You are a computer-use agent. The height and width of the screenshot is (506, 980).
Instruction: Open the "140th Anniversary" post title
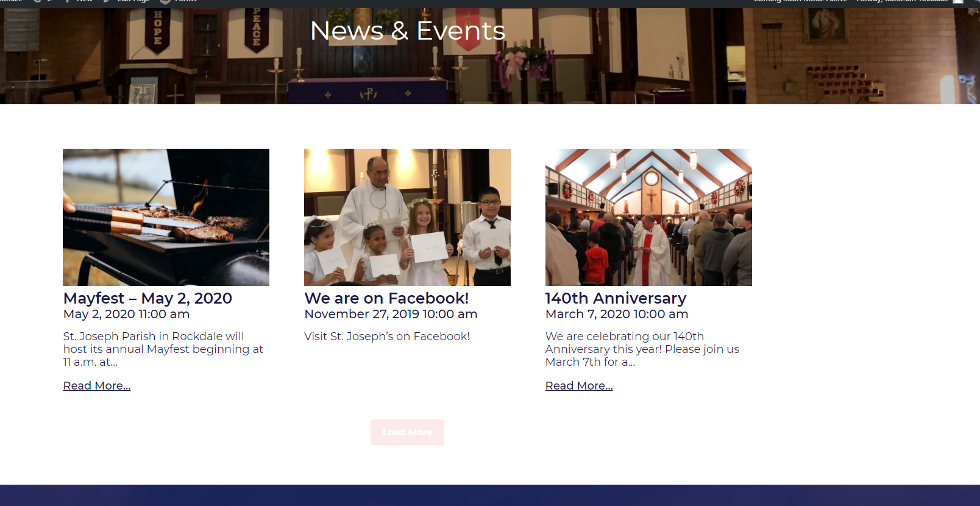pos(616,298)
